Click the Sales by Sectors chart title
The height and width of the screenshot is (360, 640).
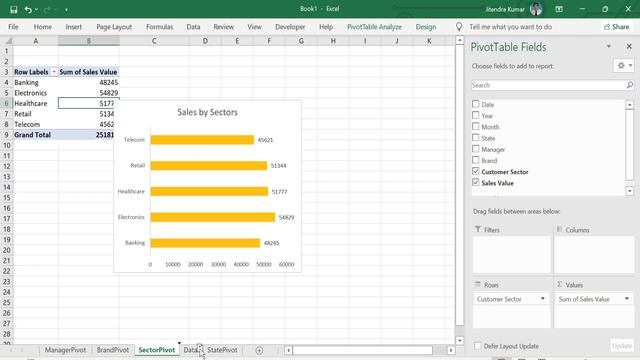207,112
